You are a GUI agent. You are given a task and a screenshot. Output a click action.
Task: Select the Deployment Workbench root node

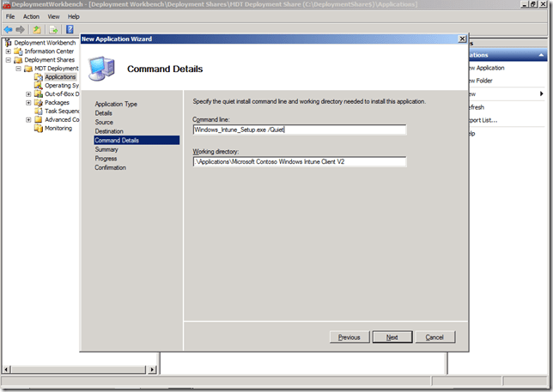pos(43,42)
